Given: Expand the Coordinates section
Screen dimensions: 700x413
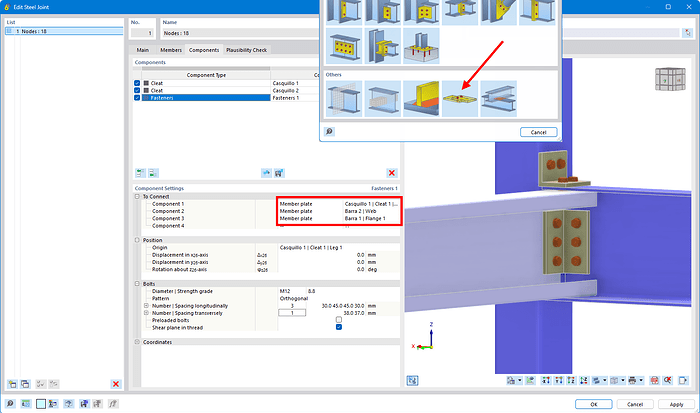Looking at the screenshot, I should click(135, 342).
